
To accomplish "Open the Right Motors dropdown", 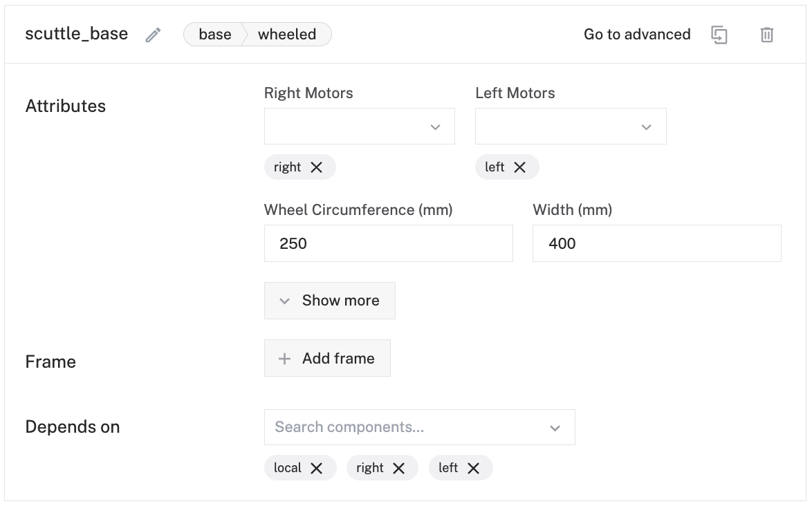I will click(435, 126).
